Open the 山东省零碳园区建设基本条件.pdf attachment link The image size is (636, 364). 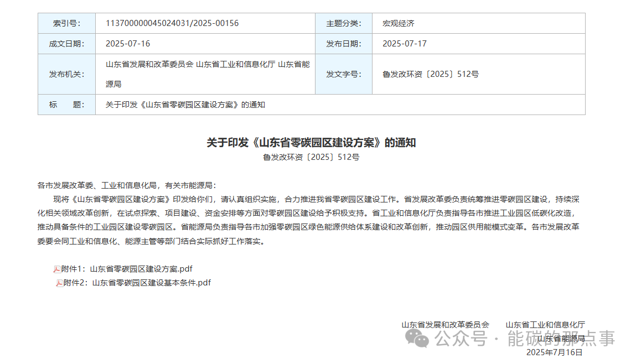click(151, 283)
